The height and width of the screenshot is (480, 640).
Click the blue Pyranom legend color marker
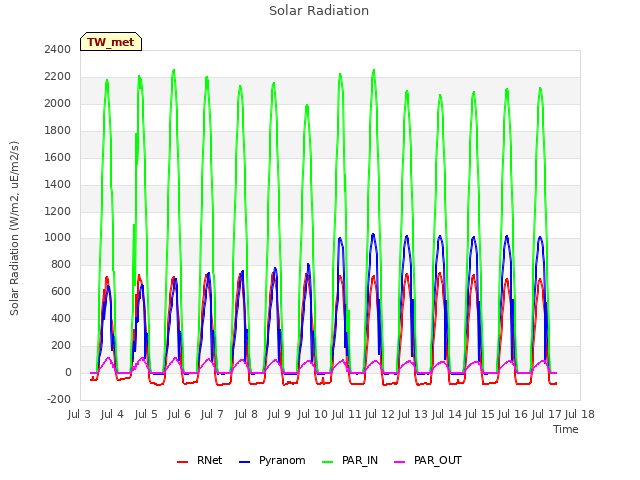point(244,462)
